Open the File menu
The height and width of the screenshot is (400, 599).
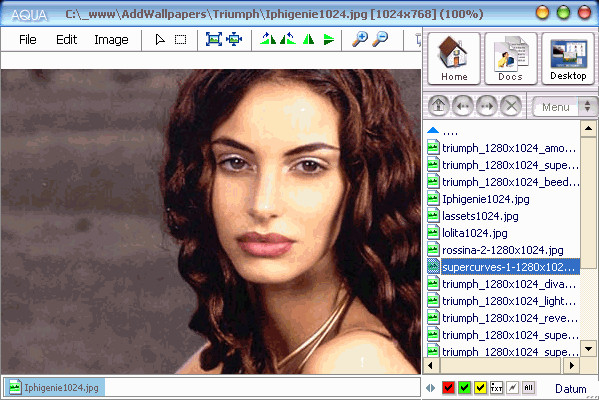pos(28,40)
